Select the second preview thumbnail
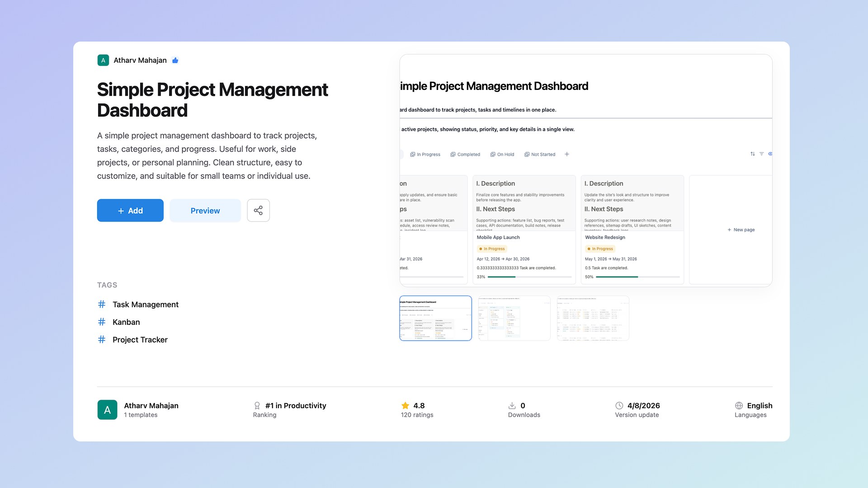 coord(514,318)
